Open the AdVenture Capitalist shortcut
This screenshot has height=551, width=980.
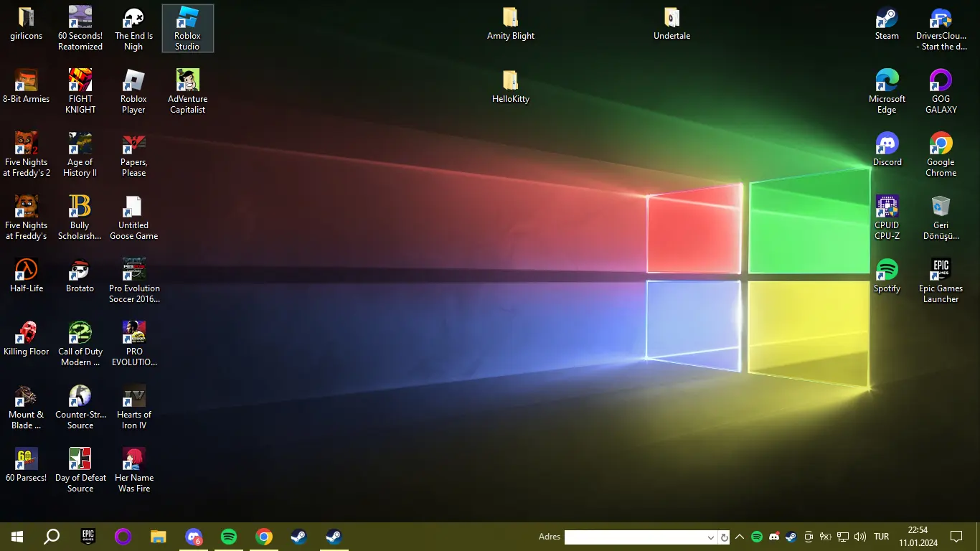[x=187, y=91]
